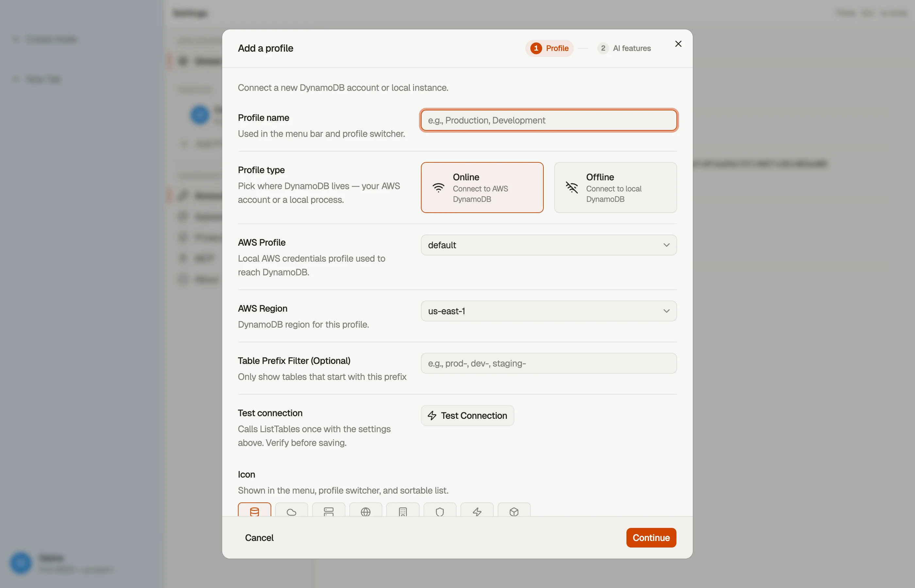The image size is (915, 588).
Task: Go to step 1 Profile
Action: coord(549,48)
